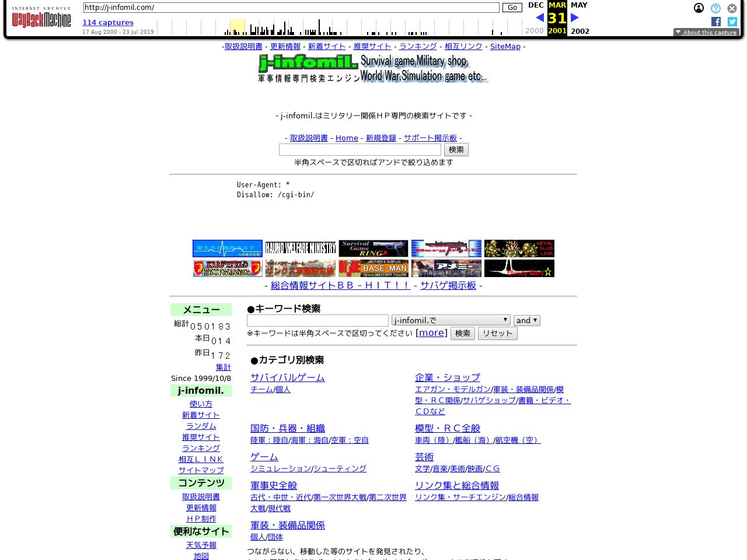
Task: Open the SiteMap navigation entry
Action: [x=505, y=46]
